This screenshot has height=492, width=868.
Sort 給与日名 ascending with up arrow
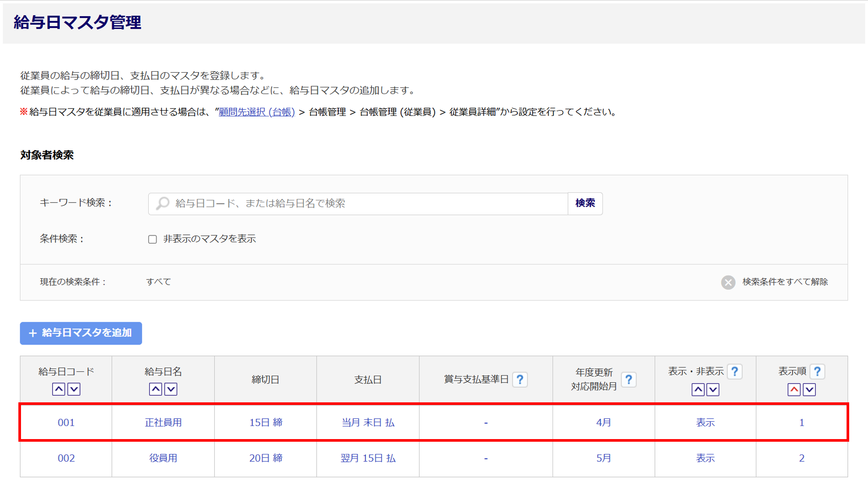tap(156, 389)
